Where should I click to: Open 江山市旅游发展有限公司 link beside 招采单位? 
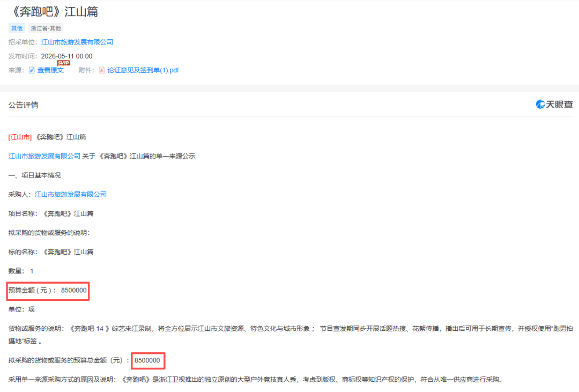coord(77,42)
